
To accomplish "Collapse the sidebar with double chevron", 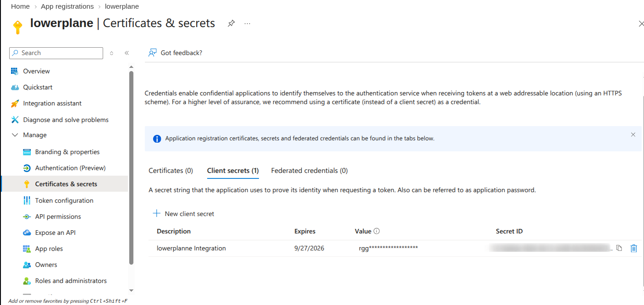I will tap(127, 53).
